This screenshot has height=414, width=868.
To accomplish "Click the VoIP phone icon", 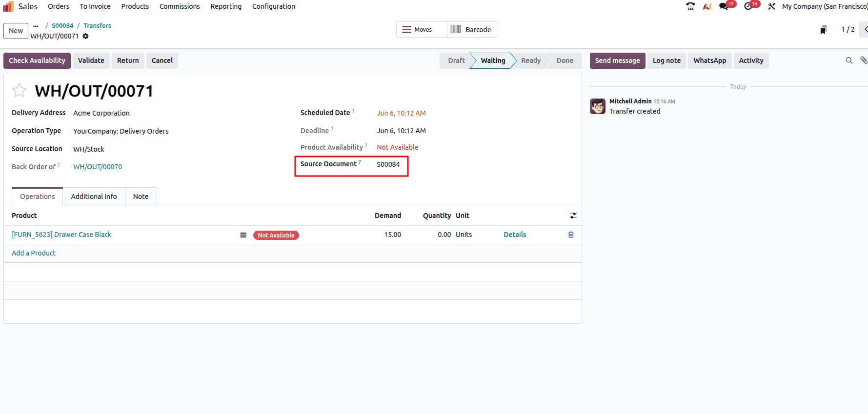I will pyautogui.click(x=690, y=6).
